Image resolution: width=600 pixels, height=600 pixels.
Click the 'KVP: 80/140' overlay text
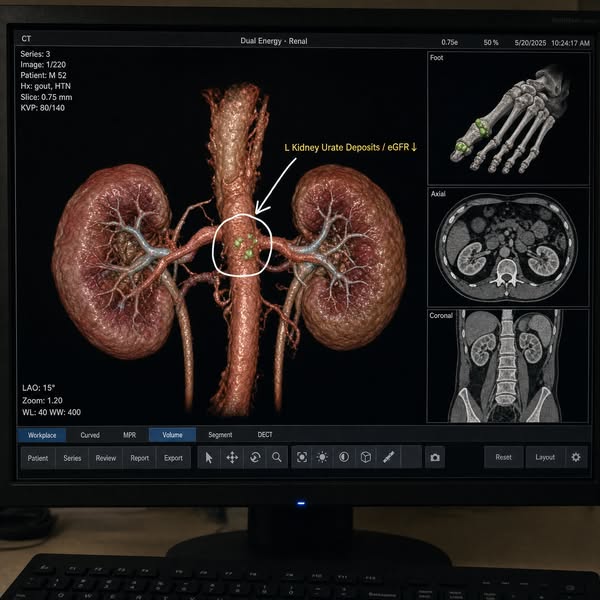(x=42, y=108)
